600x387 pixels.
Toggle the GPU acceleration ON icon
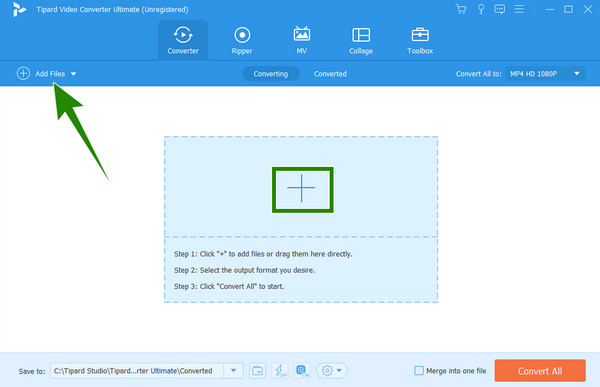[302, 371]
